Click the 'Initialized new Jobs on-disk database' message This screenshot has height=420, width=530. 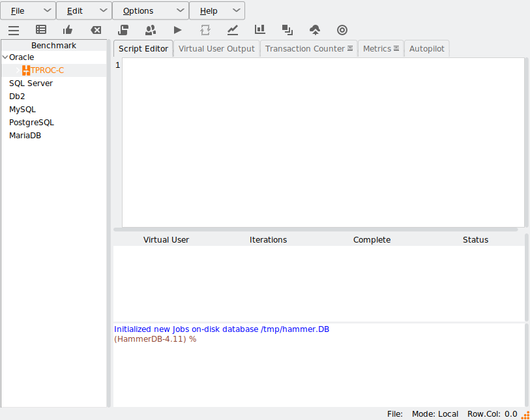[222, 329]
